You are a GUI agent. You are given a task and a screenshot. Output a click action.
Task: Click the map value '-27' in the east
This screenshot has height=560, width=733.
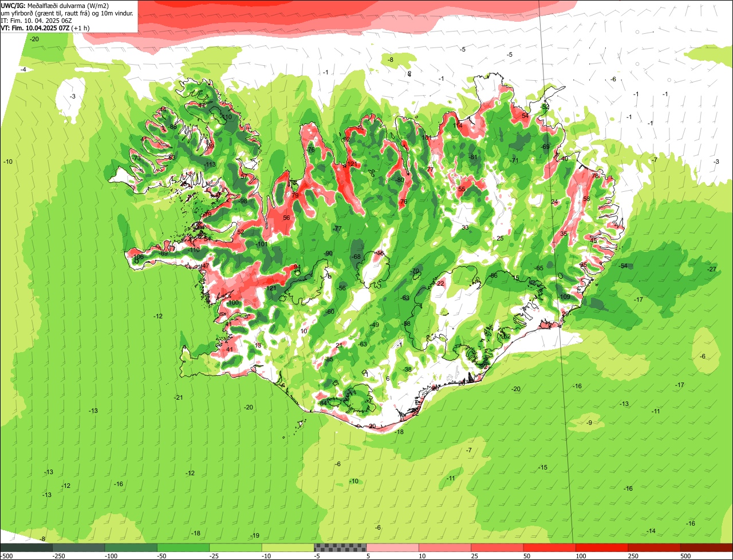point(712,269)
